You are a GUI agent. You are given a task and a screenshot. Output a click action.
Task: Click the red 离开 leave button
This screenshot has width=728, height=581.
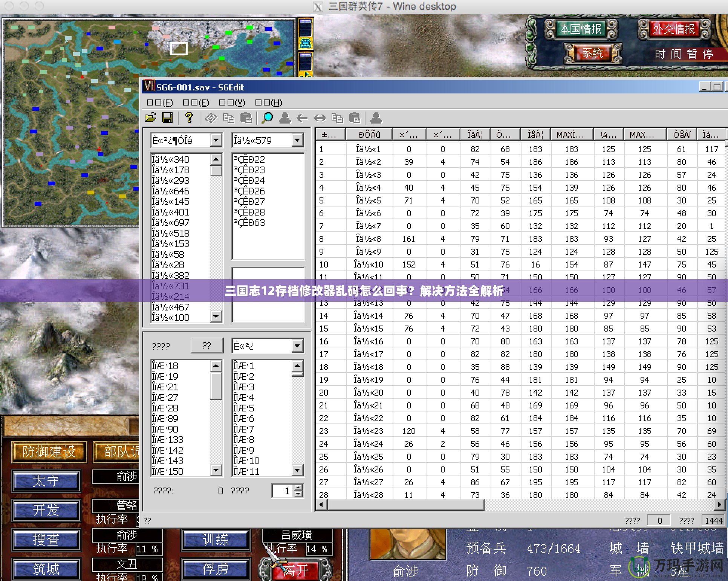click(296, 570)
